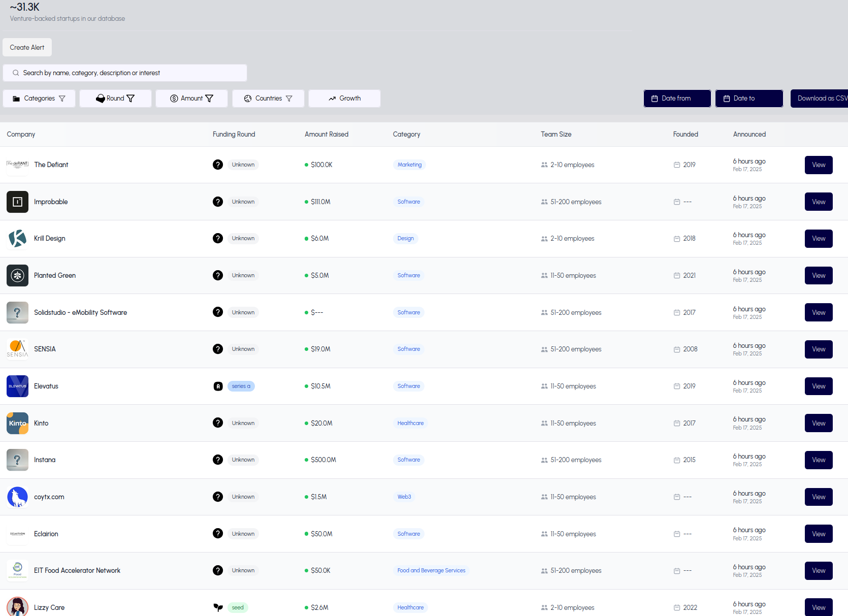Click the Improbable company logo

(x=17, y=202)
